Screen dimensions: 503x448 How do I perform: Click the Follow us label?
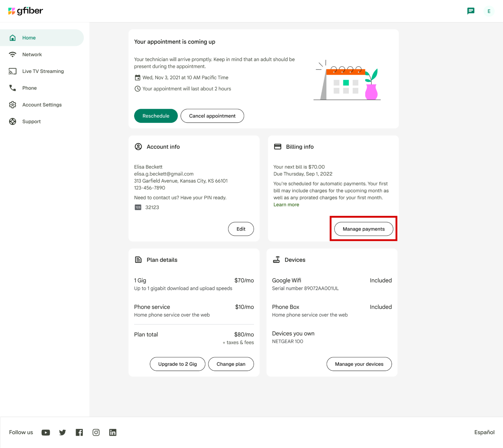21,432
